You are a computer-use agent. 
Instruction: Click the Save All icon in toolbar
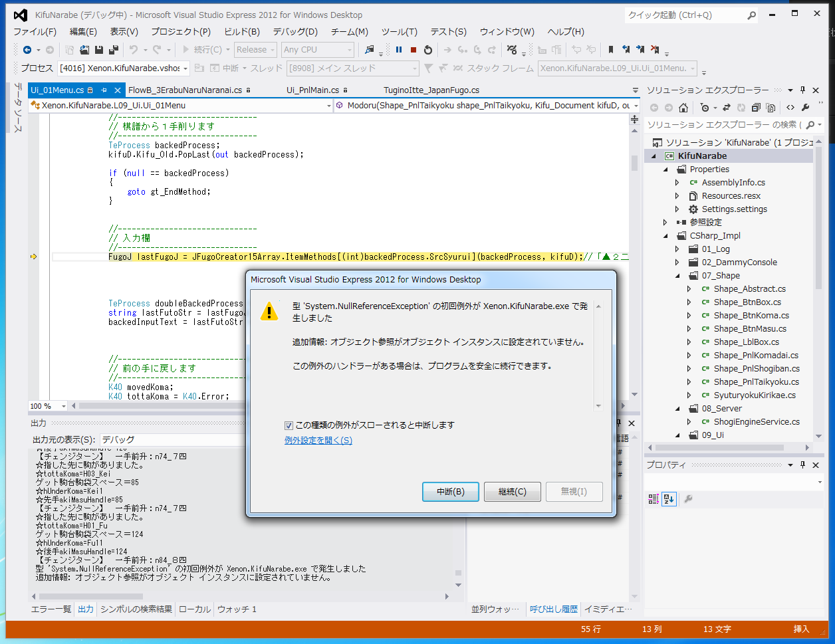113,50
